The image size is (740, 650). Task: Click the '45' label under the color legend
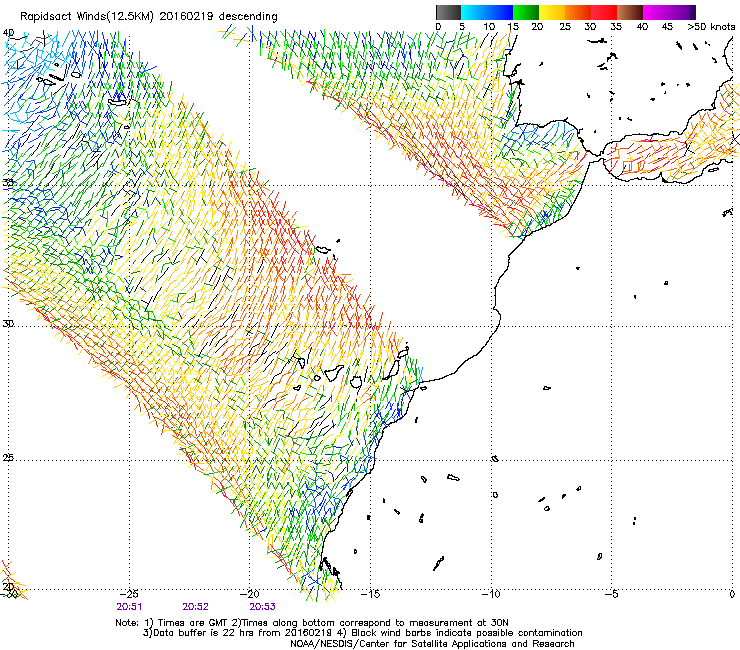tap(667, 26)
